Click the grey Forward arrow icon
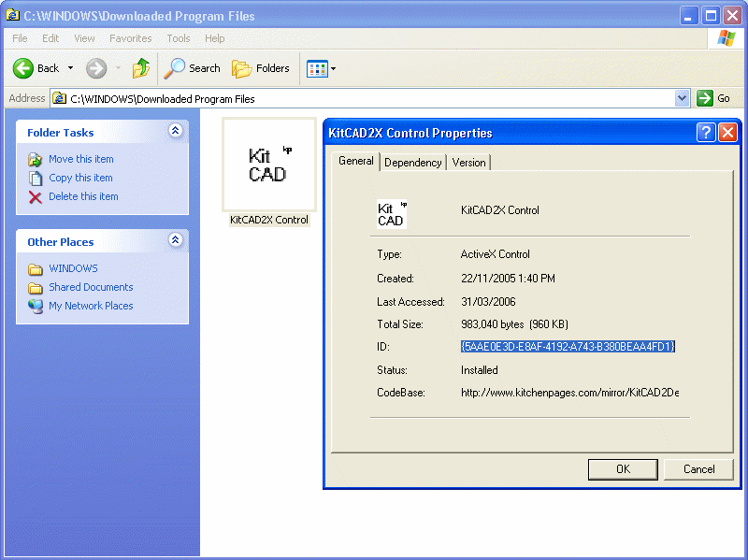748x560 pixels. (96, 68)
